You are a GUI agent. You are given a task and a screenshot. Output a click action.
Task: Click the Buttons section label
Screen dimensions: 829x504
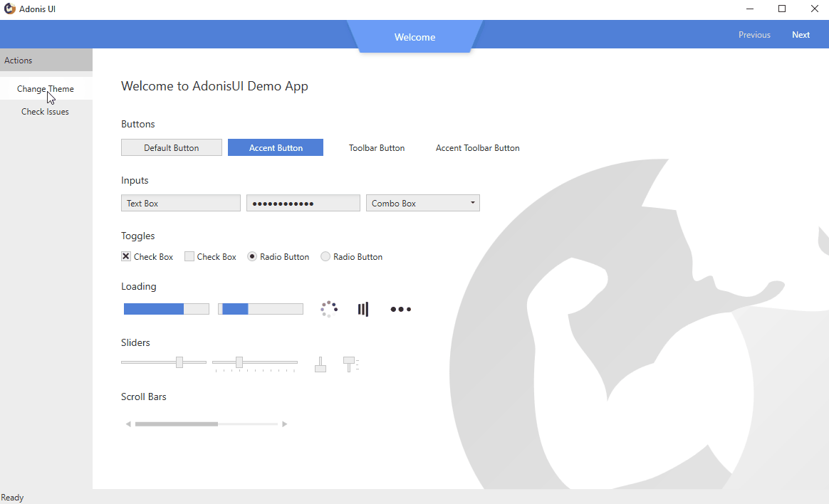138,124
